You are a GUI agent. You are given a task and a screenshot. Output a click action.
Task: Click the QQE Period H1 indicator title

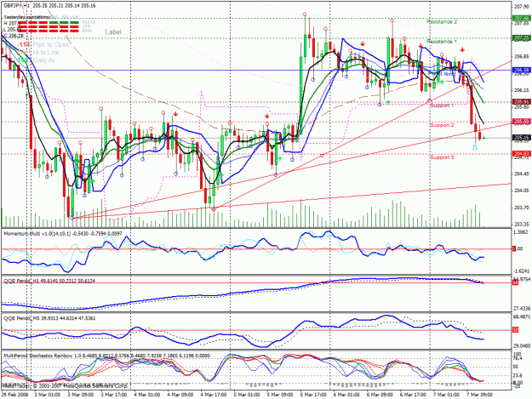pyautogui.click(x=49, y=281)
